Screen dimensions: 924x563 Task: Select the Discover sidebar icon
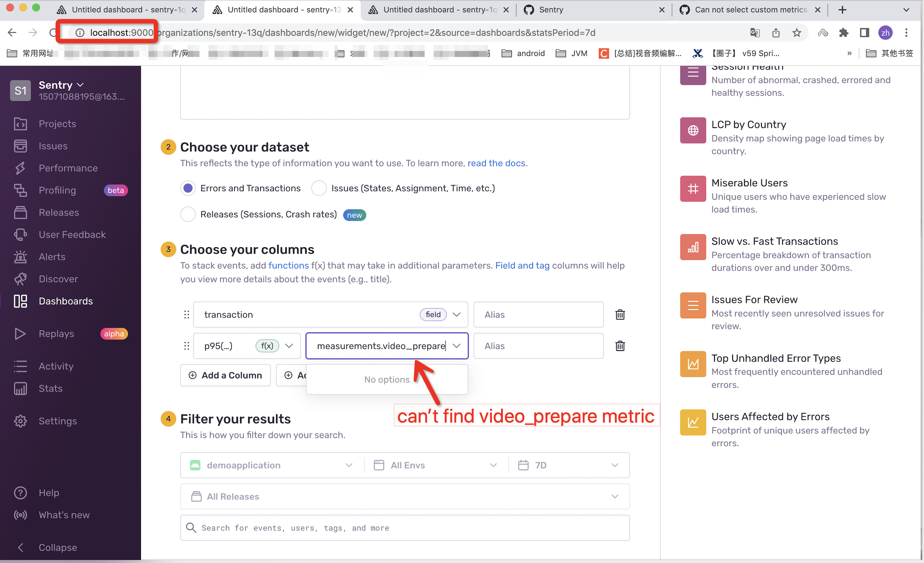pyautogui.click(x=21, y=278)
